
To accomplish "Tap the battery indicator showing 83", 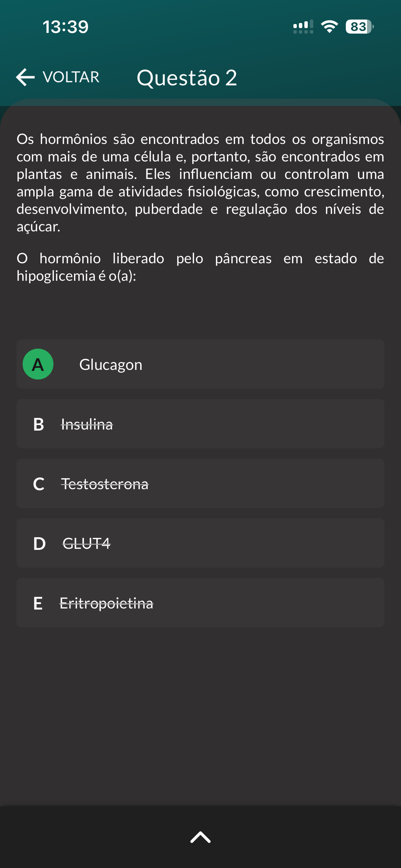I will pyautogui.click(x=359, y=27).
